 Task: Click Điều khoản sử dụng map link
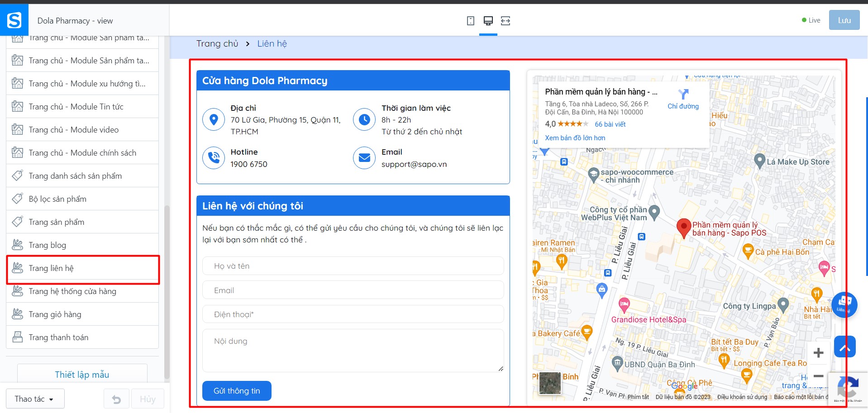click(x=742, y=397)
